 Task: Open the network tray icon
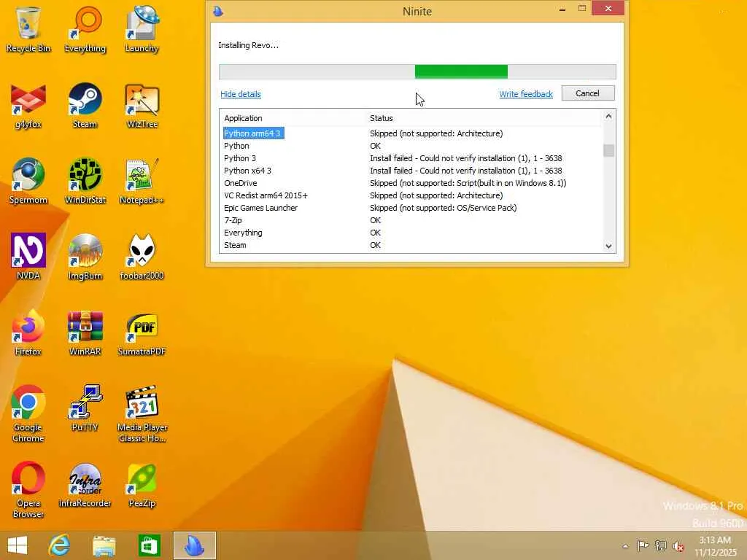tap(660, 545)
